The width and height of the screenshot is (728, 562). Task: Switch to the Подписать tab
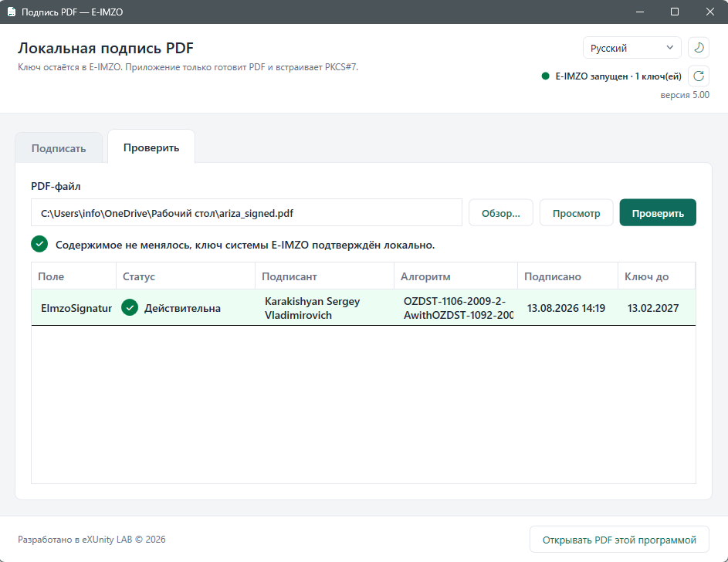(59, 148)
